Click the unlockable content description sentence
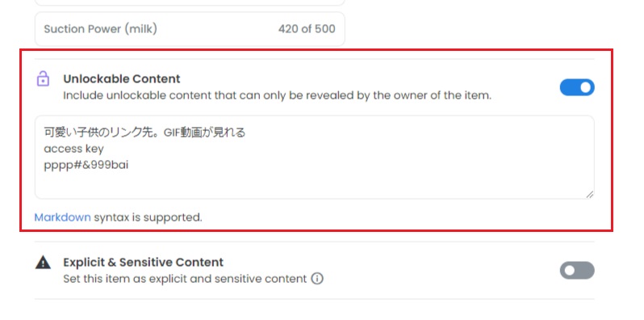Image resolution: width=644 pixels, height=320 pixels. click(278, 96)
